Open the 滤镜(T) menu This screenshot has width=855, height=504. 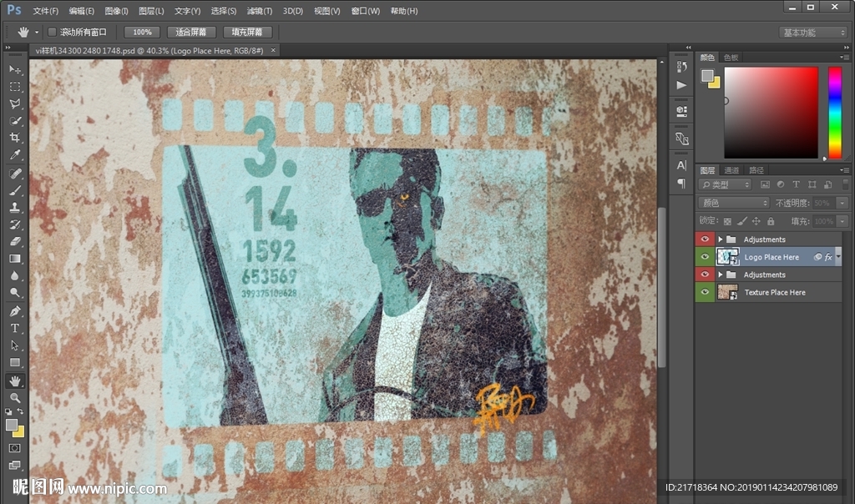pyautogui.click(x=260, y=11)
